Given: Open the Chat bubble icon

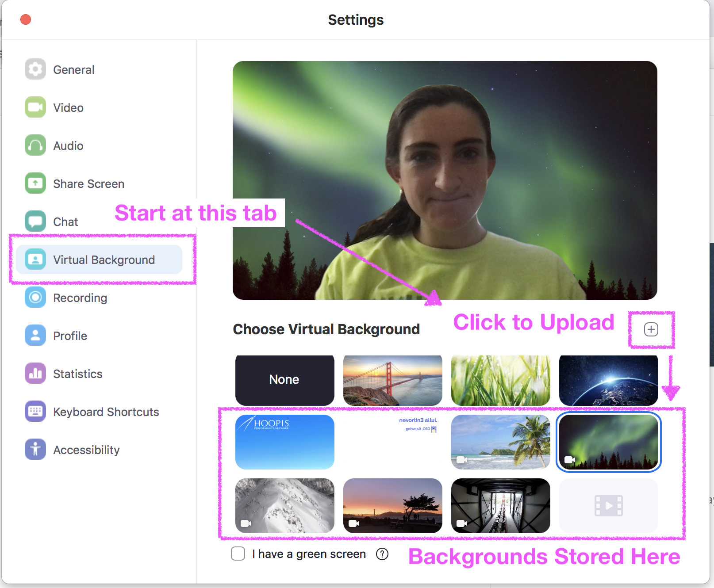Looking at the screenshot, I should click(35, 221).
